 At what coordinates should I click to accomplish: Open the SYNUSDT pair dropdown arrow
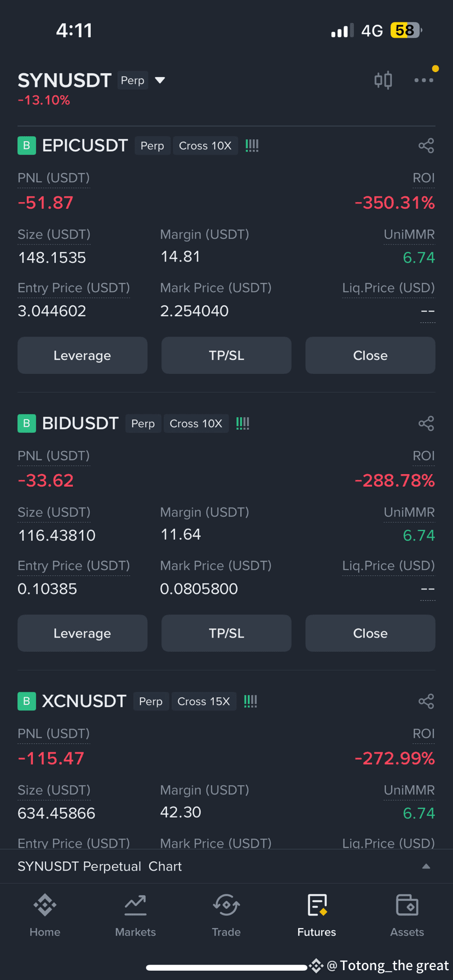point(160,80)
